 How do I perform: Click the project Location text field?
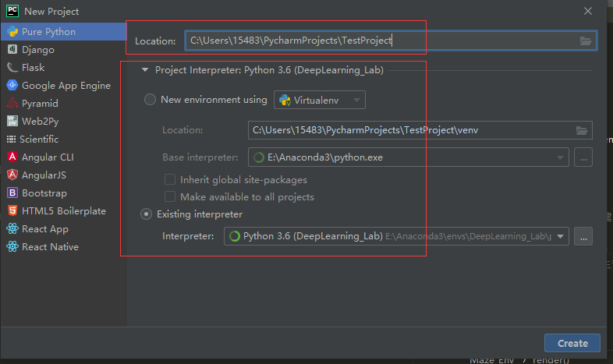tap(391, 41)
